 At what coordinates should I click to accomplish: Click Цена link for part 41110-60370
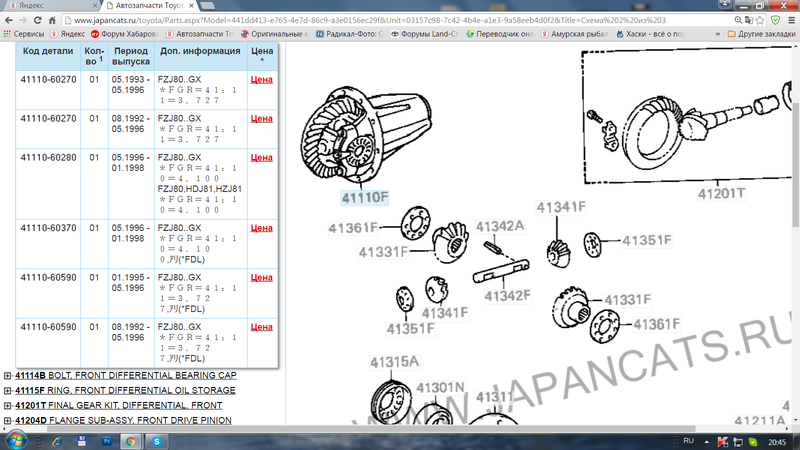(261, 228)
